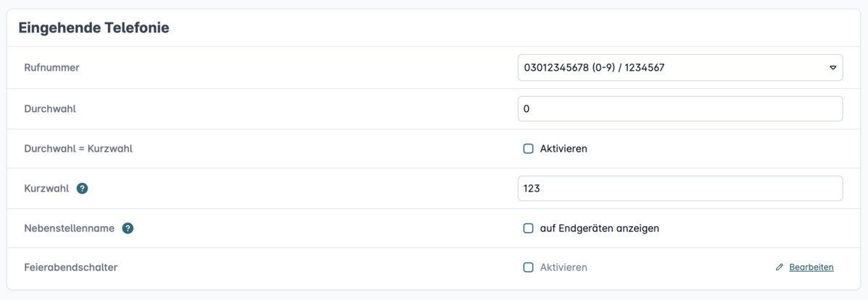Click the arrow of the Rufnummer combo box

(x=833, y=68)
